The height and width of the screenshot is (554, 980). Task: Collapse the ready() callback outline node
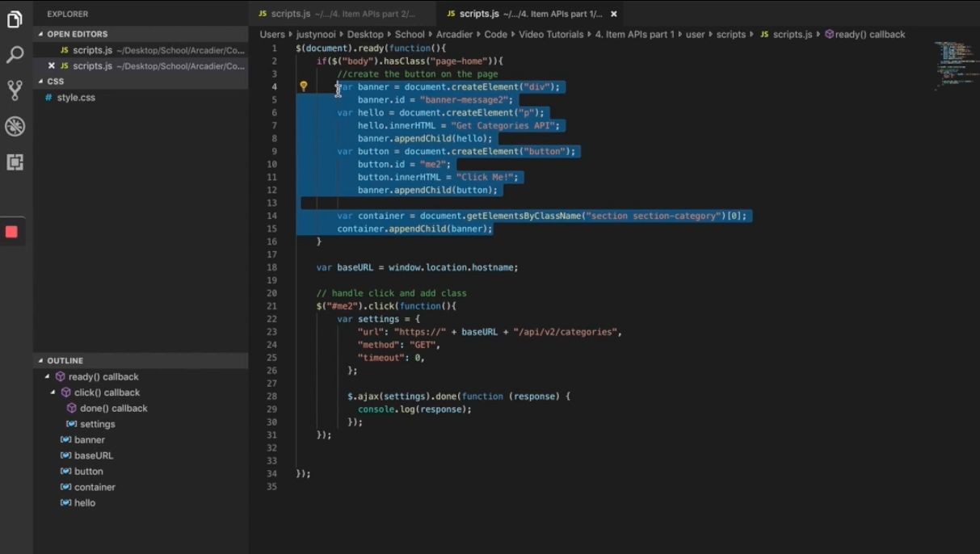48,377
